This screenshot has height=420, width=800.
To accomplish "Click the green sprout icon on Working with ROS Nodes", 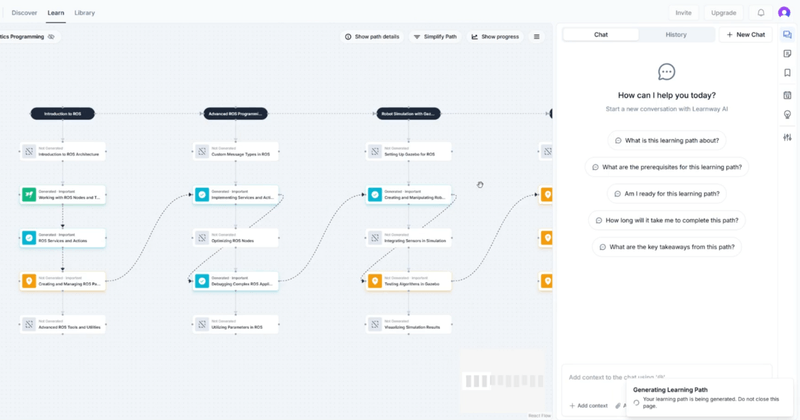I will 29,194.
